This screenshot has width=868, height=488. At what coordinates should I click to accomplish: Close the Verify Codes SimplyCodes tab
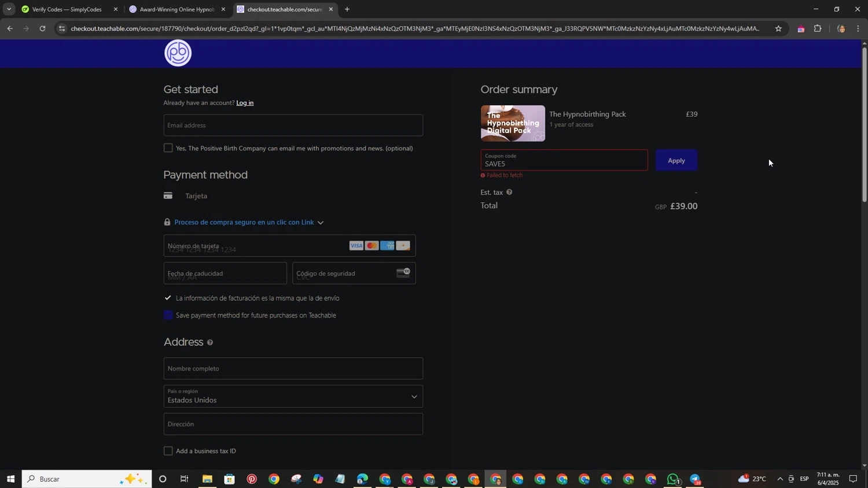click(x=116, y=9)
